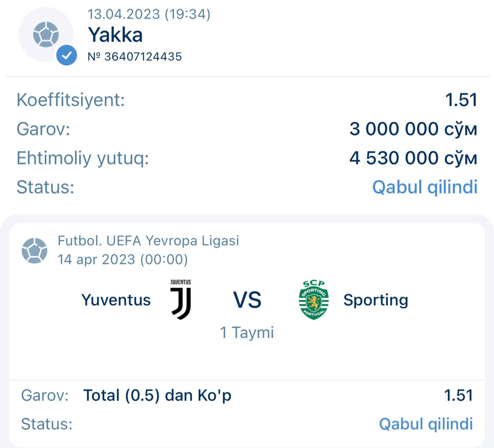Tap the 14 apr 2023 match date
The height and width of the screenshot is (448, 494).
pyautogui.click(x=123, y=259)
